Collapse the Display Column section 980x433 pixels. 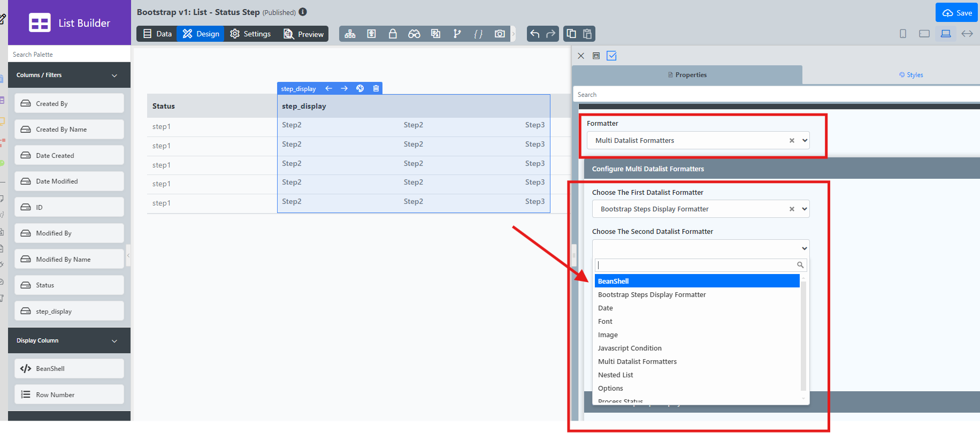114,341
